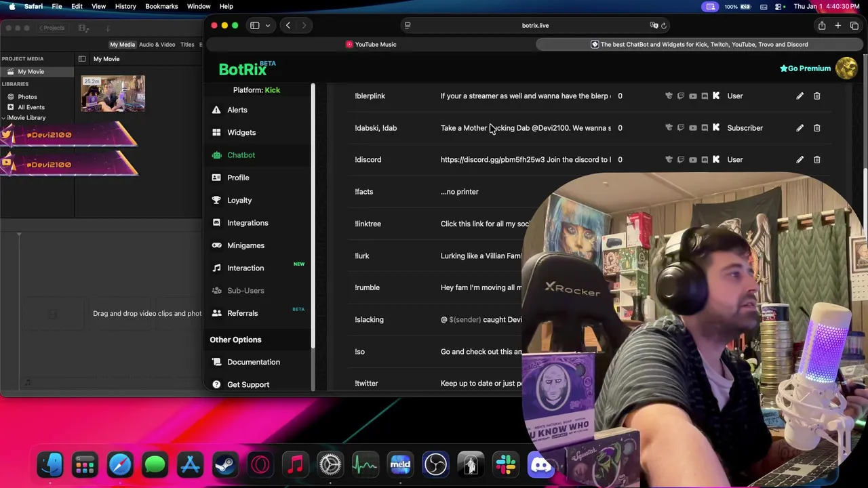The width and height of the screenshot is (868, 488).
Task: Go back in Safari history
Action: [x=288, y=26]
